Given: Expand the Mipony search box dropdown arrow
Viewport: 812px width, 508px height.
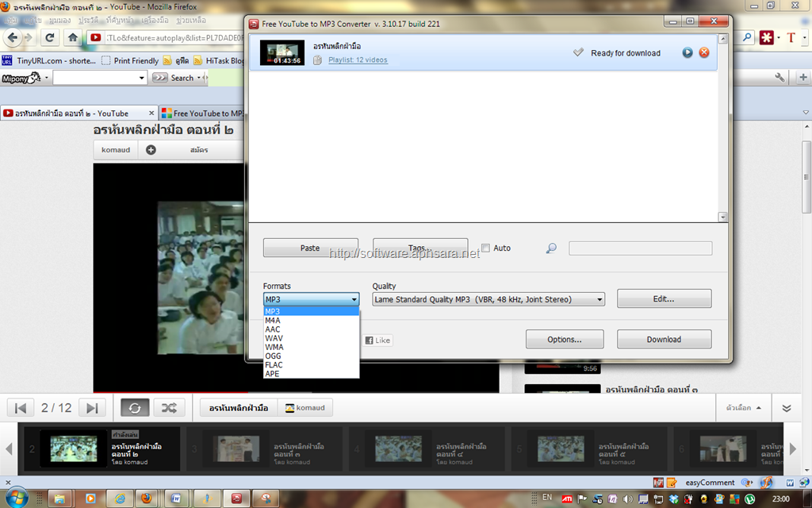Looking at the screenshot, I should [x=141, y=78].
